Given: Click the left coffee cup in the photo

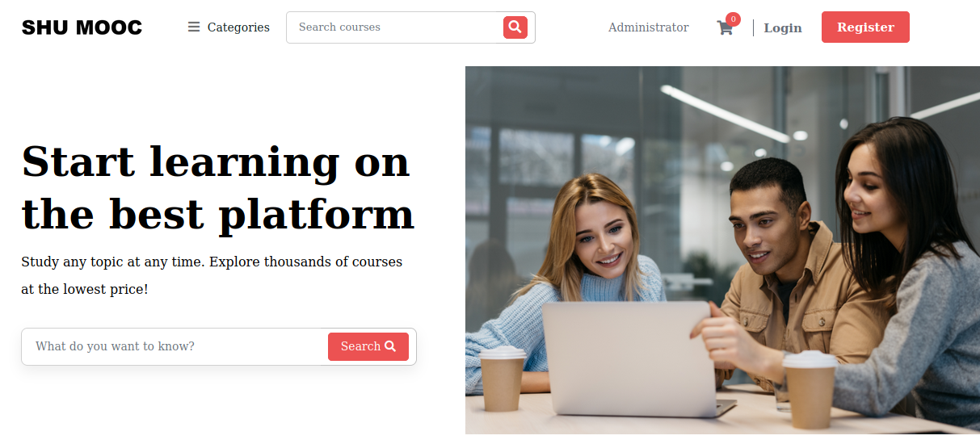Looking at the screenshot, I should click(x=503, y=379).
